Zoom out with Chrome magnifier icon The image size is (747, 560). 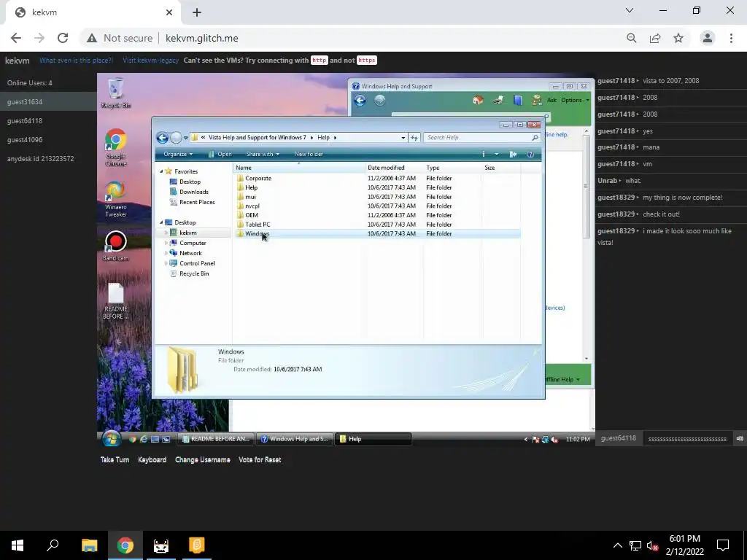pyautogui.click(x=631, y=38)
